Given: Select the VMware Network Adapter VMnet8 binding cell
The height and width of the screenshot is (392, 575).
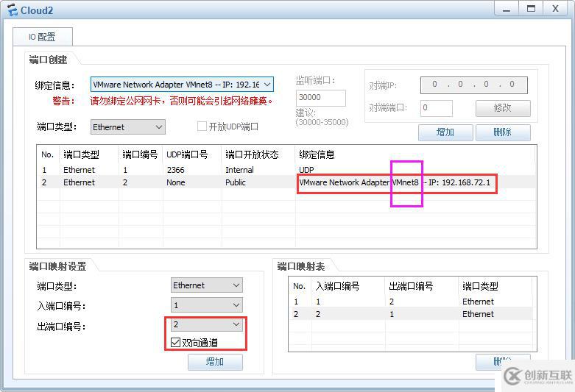Looking at the screenshot, I should 395,182.
